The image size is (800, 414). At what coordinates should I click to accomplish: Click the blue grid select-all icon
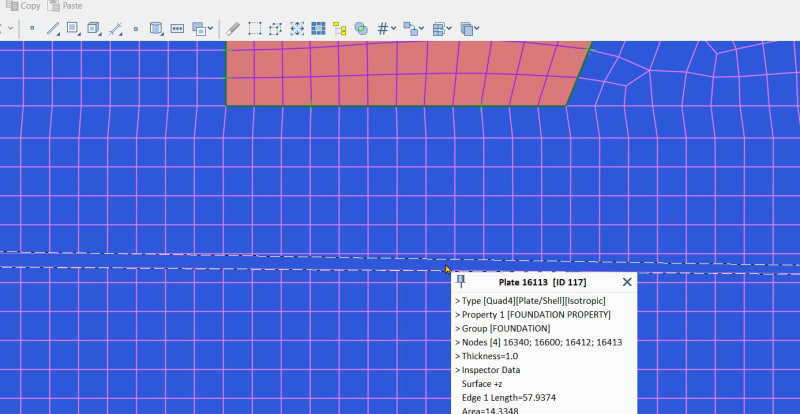[x=318, y=29]
